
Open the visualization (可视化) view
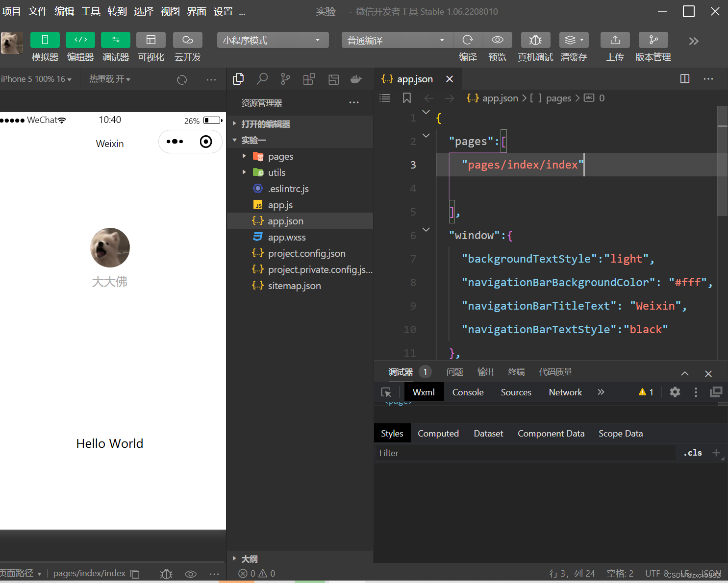coord(151,40)
